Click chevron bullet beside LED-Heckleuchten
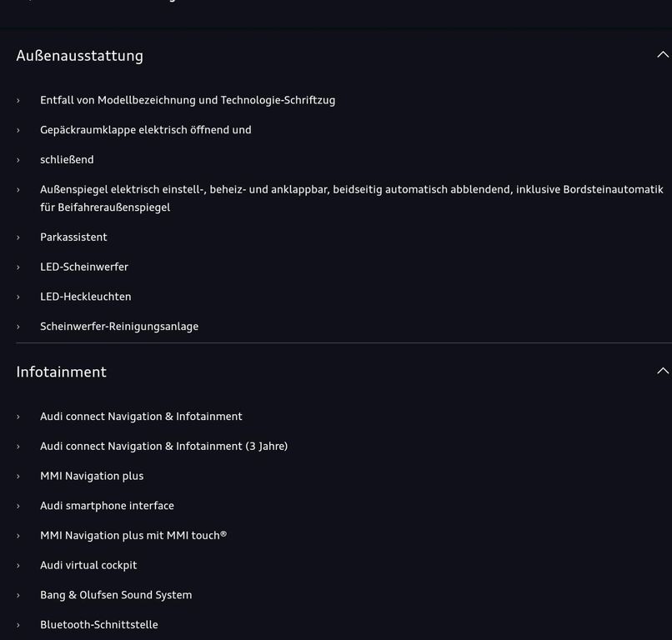 (x=18, y=297)
